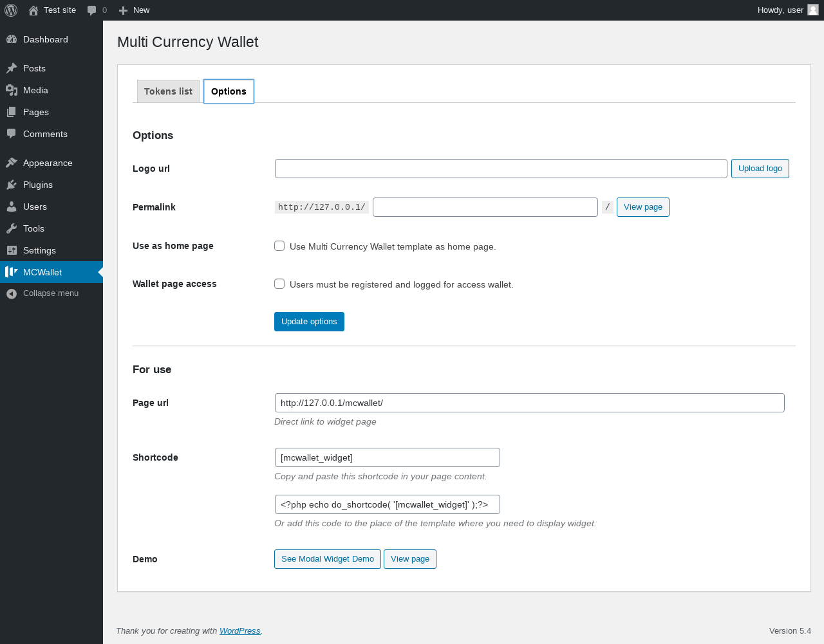This screenshot has height=644, width=824.
Task: Open the Tools menu item
Action: [51, 228]
